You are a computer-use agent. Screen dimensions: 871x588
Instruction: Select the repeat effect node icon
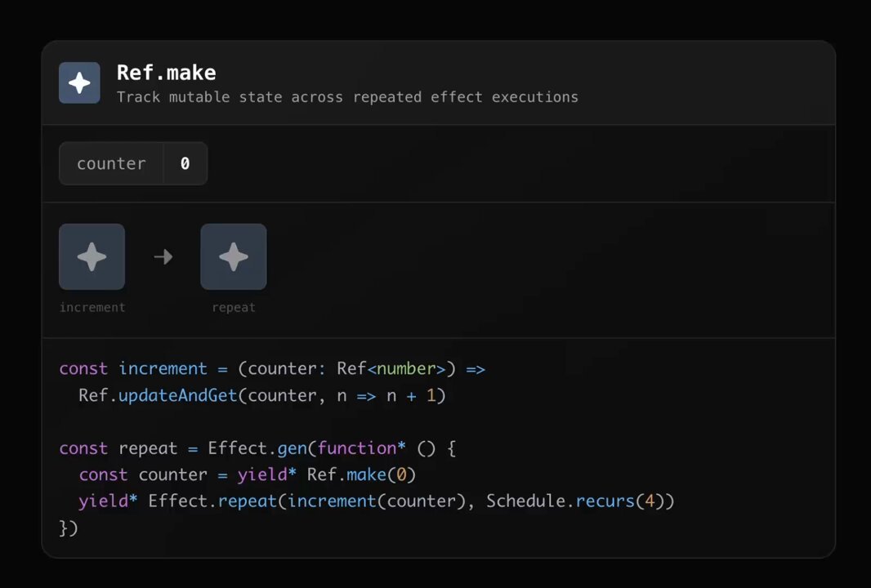[x=234, y=256]
